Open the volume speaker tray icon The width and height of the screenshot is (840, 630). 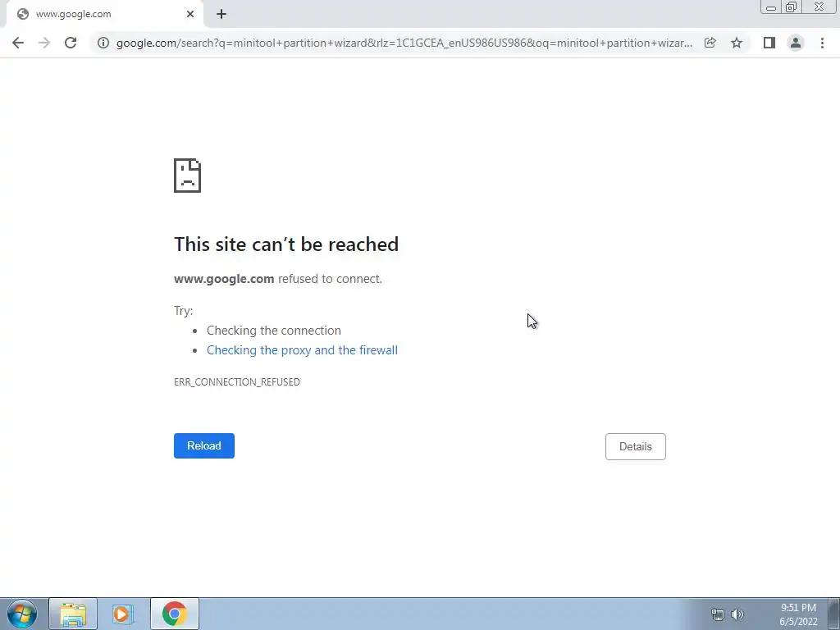[x=737, y=614]
